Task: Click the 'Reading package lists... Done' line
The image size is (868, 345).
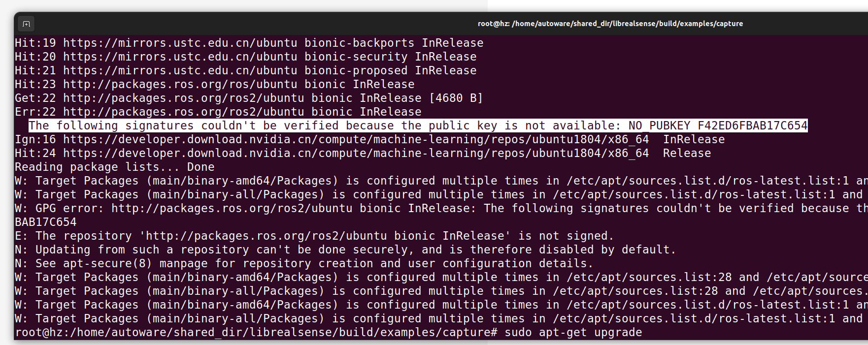Action: coord(114,167)
